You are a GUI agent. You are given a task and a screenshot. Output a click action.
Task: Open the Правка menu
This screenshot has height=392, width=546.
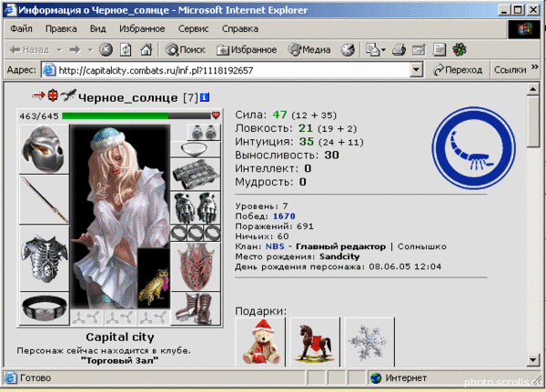[x=61, y=28]
